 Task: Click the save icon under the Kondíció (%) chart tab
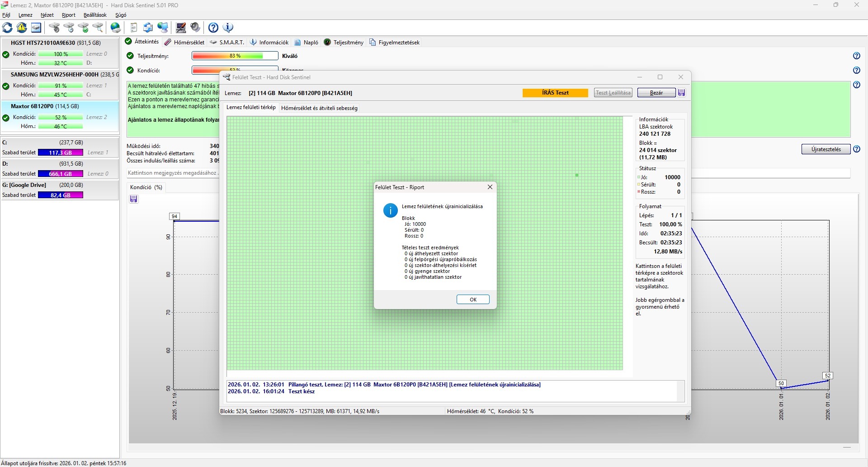[134, 199]
